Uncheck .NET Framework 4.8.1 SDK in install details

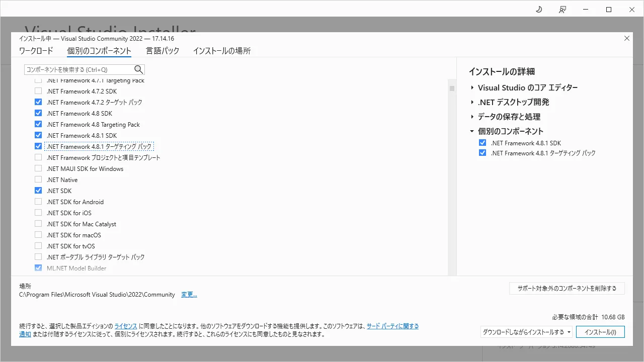tap(482, 143)
